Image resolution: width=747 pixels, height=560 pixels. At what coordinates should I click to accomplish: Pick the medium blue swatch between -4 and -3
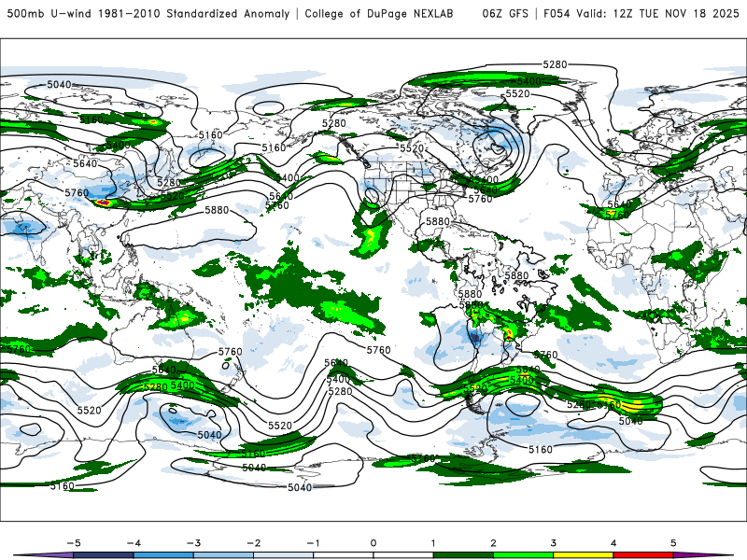point(163,555)
